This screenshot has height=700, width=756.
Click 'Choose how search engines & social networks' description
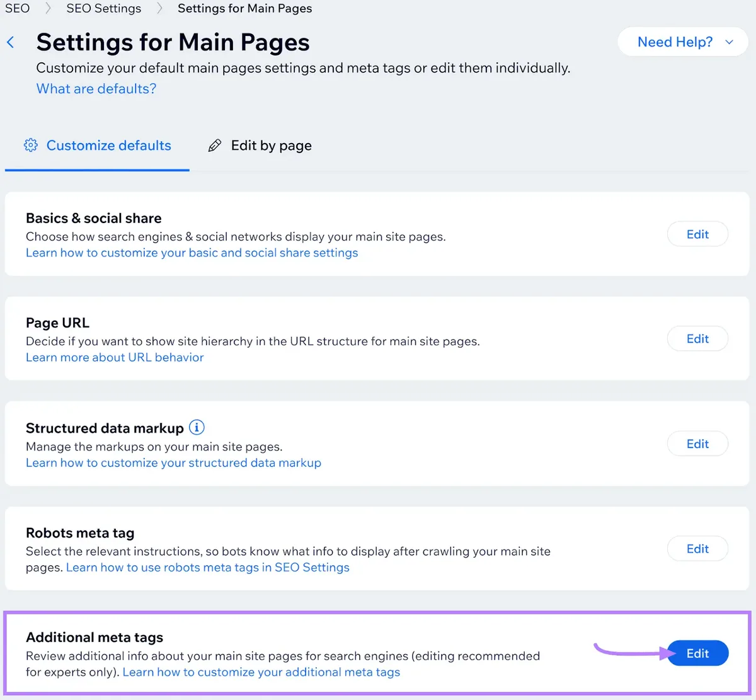[x=236, y=237]
